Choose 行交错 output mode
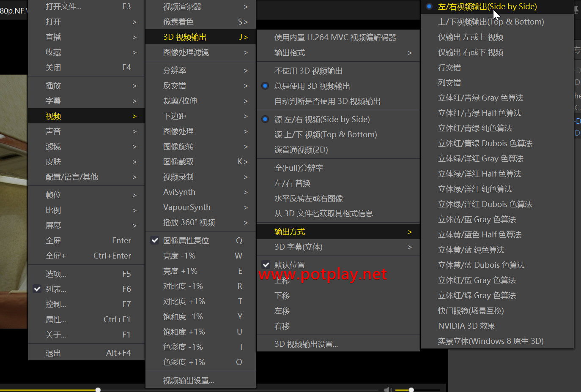The width and height of the screenshot is (581, 392). coord(497,68)
